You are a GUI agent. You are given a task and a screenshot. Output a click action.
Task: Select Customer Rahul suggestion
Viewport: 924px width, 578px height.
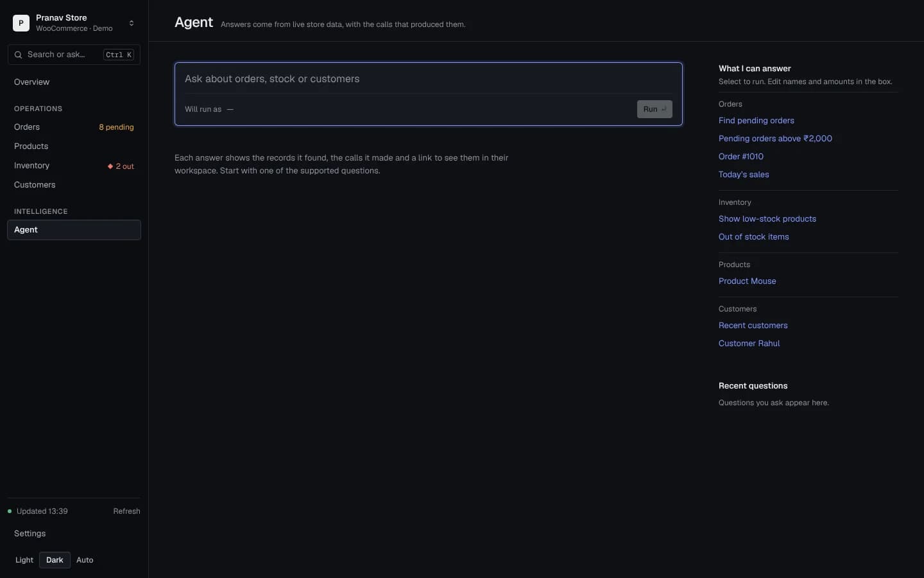click(749, 344)
